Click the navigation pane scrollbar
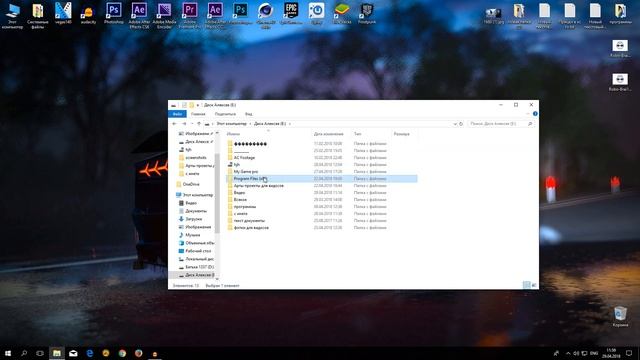Image resolution: width=640 pixels, height=360 pixels. 217,192
